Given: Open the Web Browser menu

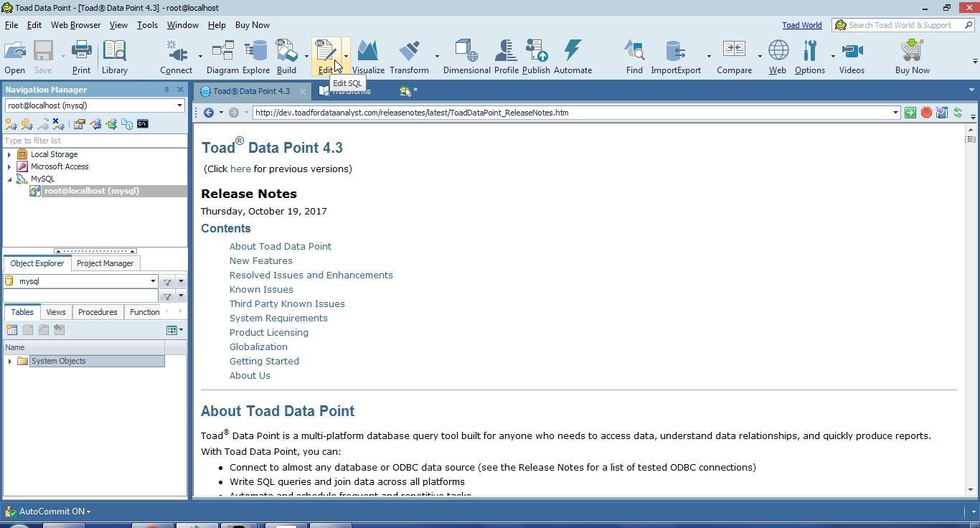Looking at the screenshot, I should [75, 25].
